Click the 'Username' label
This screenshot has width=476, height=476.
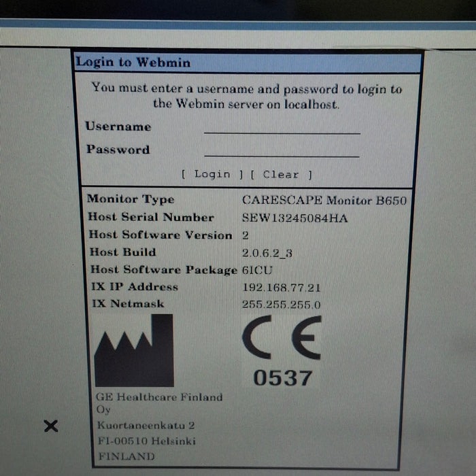(x=118, y=126)
